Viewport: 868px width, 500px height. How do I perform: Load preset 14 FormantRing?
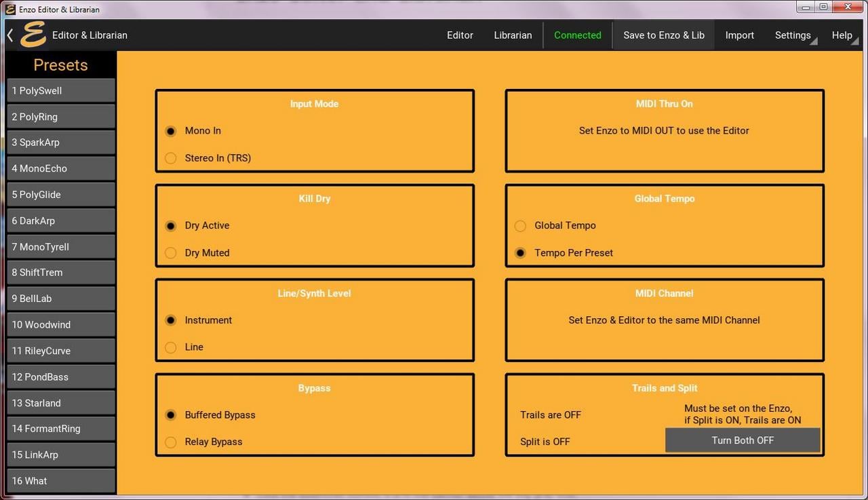61,429
